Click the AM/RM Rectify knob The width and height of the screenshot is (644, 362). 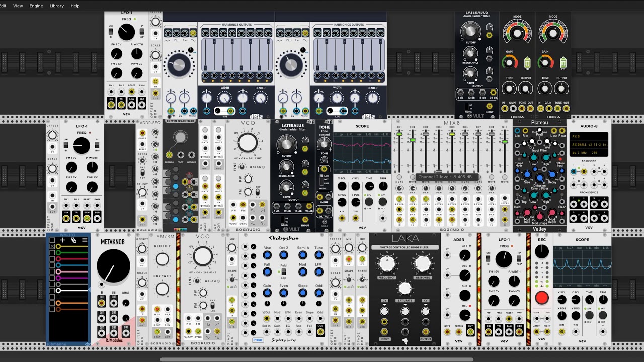coord(162,259)
